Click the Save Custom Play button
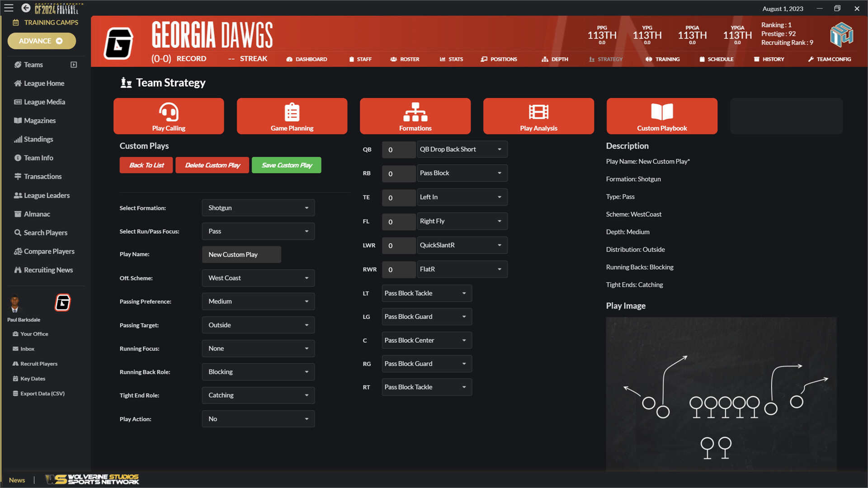Screen dimensions: 868x488 (287, 165)
